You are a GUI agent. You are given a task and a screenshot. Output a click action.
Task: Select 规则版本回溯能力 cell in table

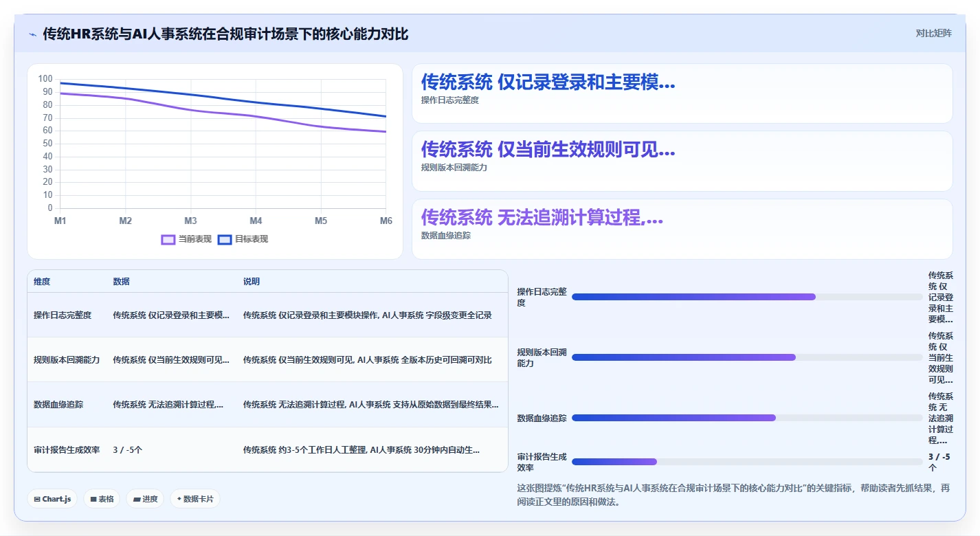pyautogui.click(x=67, y=360)
